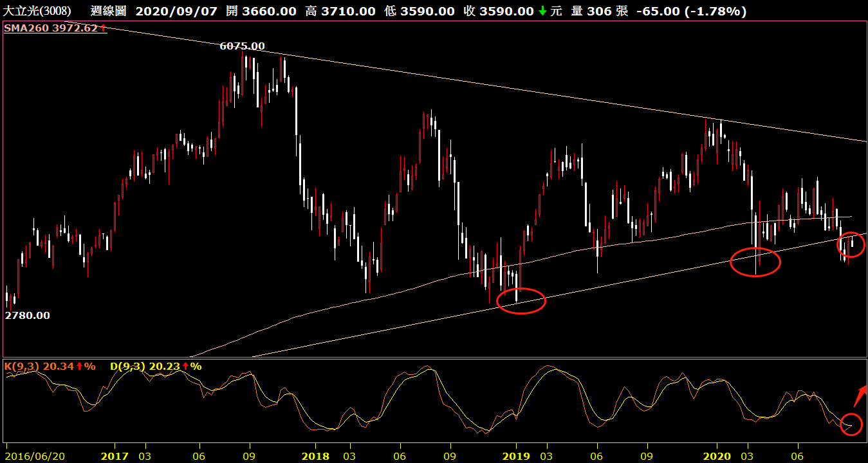Click the red circle on the KD indicator

click(x=851, y=424)
